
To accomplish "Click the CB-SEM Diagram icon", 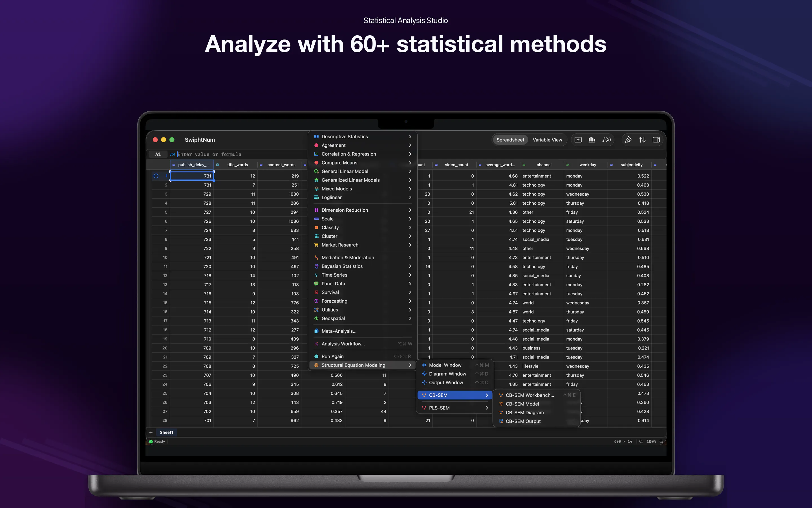I will click(501, 413).
